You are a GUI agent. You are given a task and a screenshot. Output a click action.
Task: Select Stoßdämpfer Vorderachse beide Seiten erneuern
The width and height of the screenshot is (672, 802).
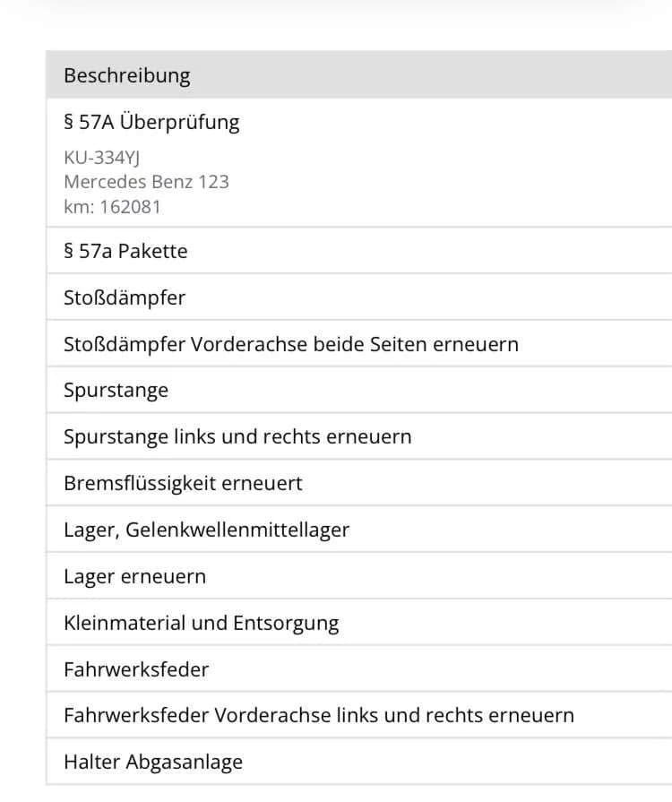tap(359, 344)
